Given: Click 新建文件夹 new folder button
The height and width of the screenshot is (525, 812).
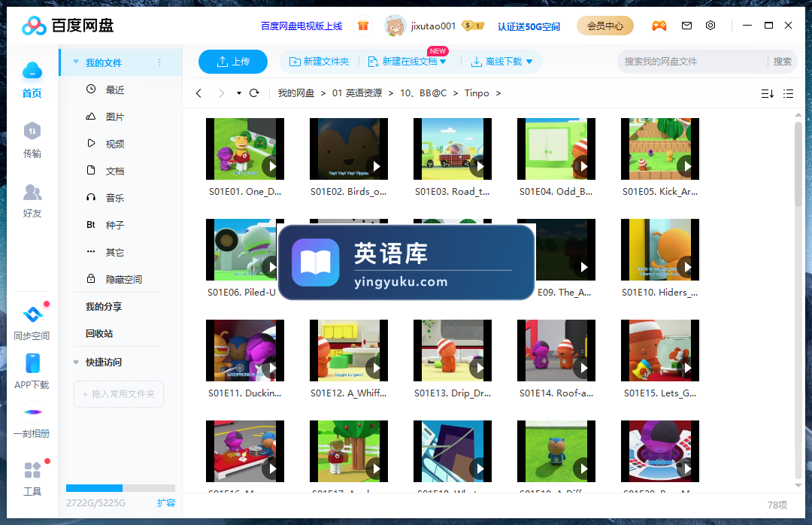Looking at the screenshot, I should pyautogui.click(x=319, y=62).
